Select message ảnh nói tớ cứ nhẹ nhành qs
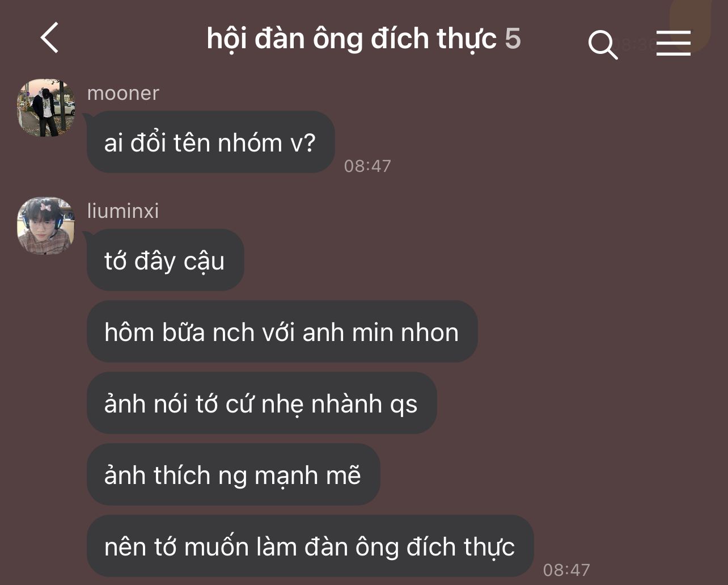The height and width of the screenshot is (585, 728). [x=261, y=403]
